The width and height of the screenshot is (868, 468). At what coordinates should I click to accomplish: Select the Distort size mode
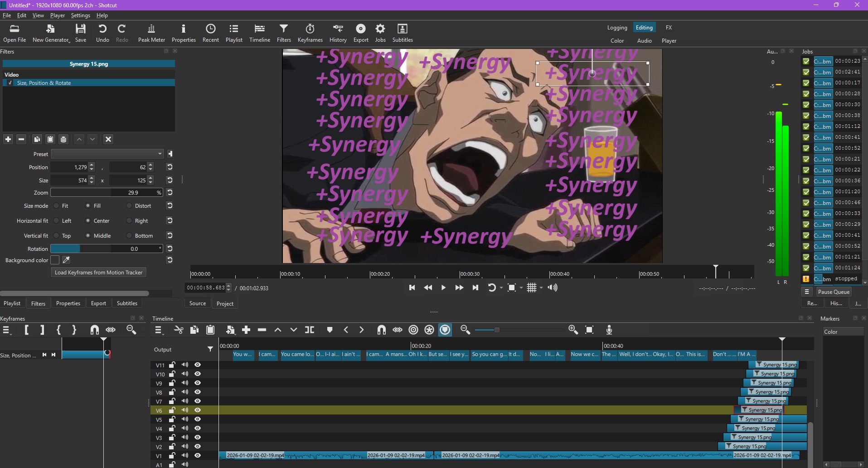point(130,206)
